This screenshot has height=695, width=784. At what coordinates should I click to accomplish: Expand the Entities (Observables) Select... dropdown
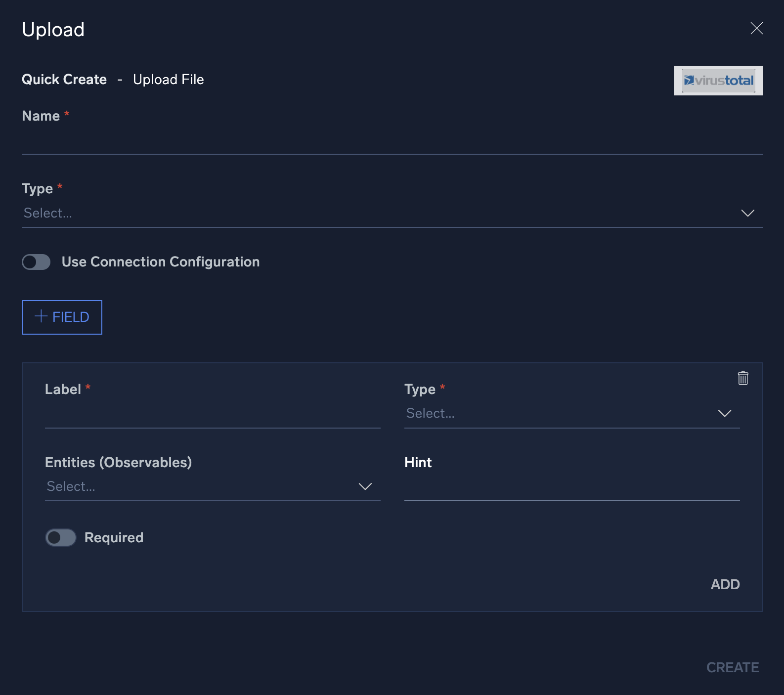[198, 486]
